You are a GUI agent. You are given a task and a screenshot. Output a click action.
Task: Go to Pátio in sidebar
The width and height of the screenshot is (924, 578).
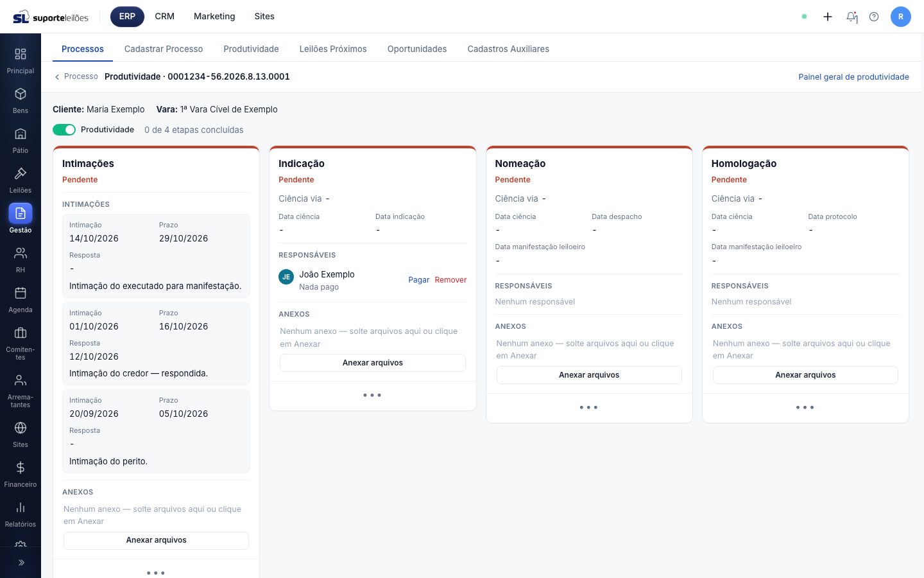tap(21, 140)
